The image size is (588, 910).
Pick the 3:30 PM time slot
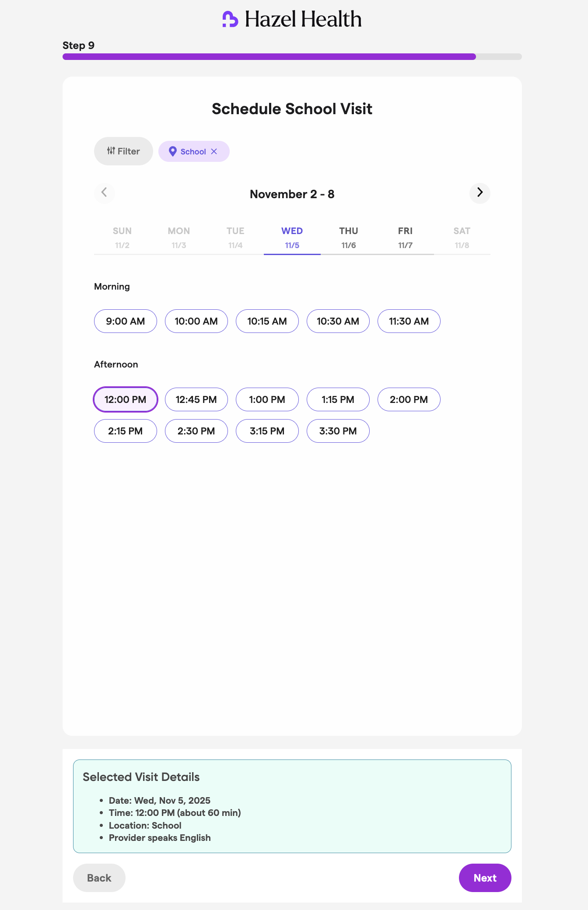click(338, 431)
